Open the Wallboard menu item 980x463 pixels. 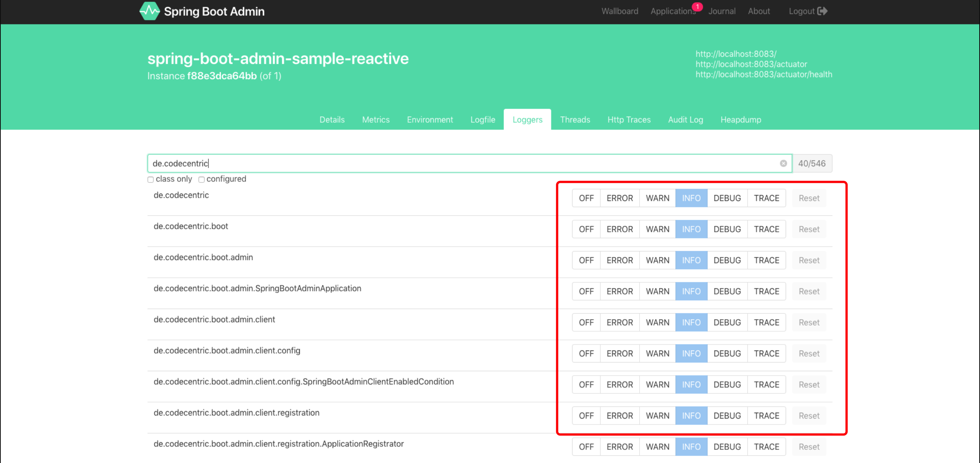619,11
